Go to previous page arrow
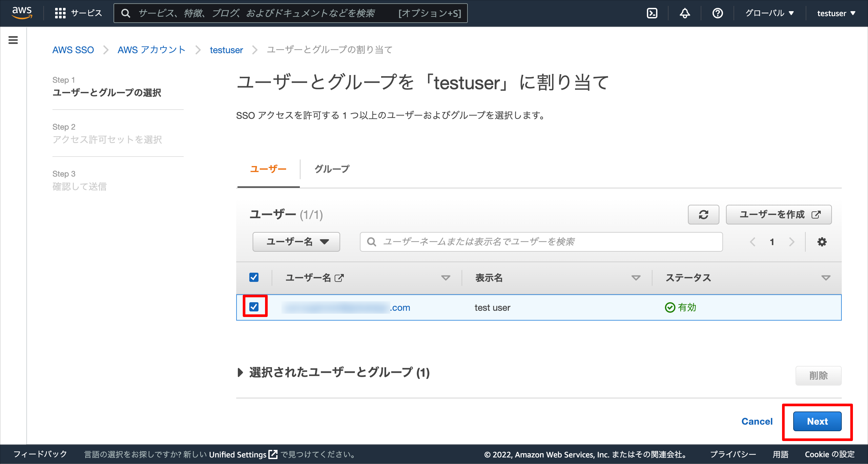This screenshot has width=868, height=464. [x=753, y=242]
